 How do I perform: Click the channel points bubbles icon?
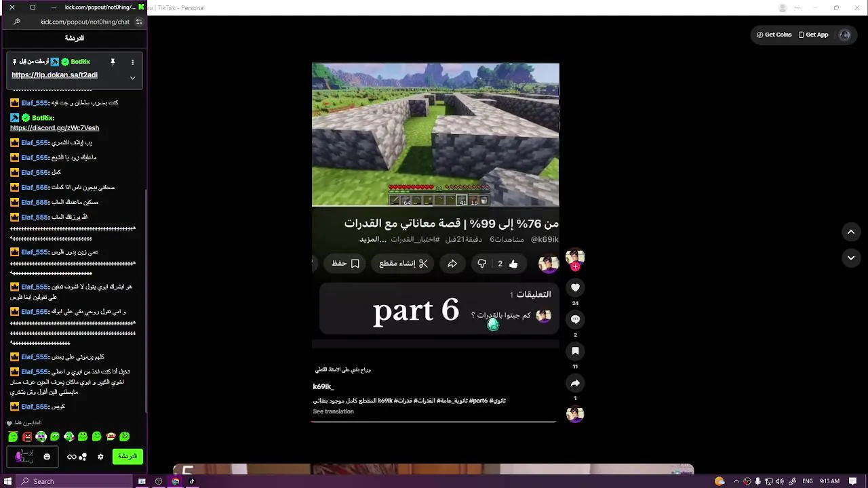[x=83, y=457]
